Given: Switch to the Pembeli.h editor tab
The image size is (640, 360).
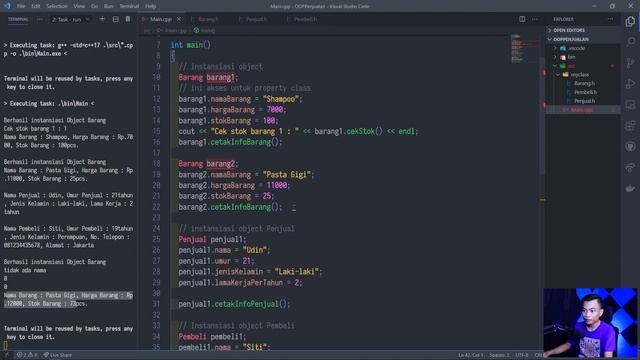Looking at the screenshot, I should click(305, 19).
